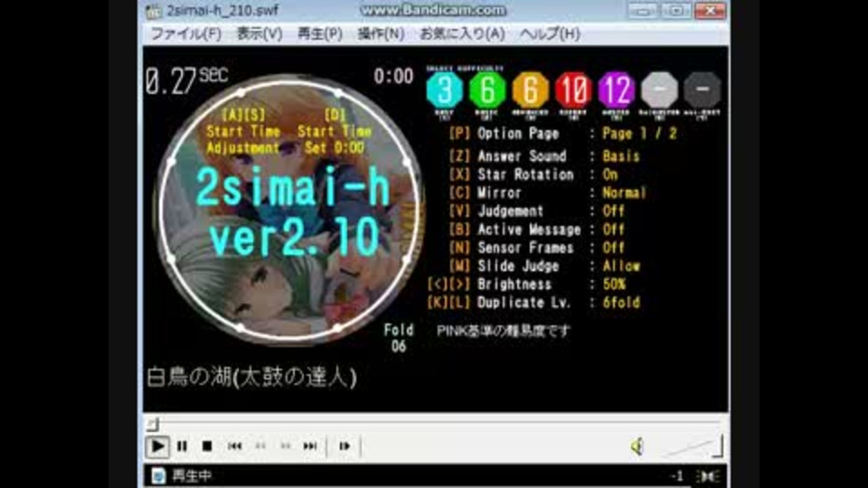Click the app icon in title bar
Image resolution: width=868 pixels, height=488 pixels.
(154, 11)
